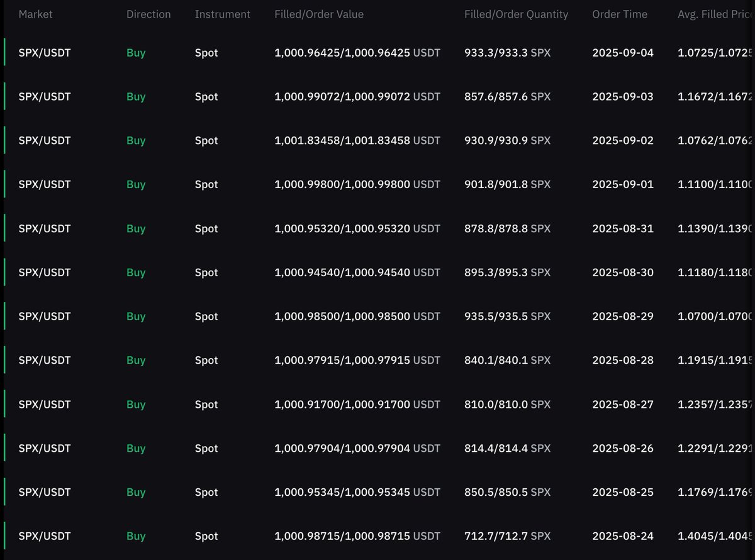Open SPX/USDT market in 2025-09-02 row
755x560 pixels.
[x=45, y=141]
